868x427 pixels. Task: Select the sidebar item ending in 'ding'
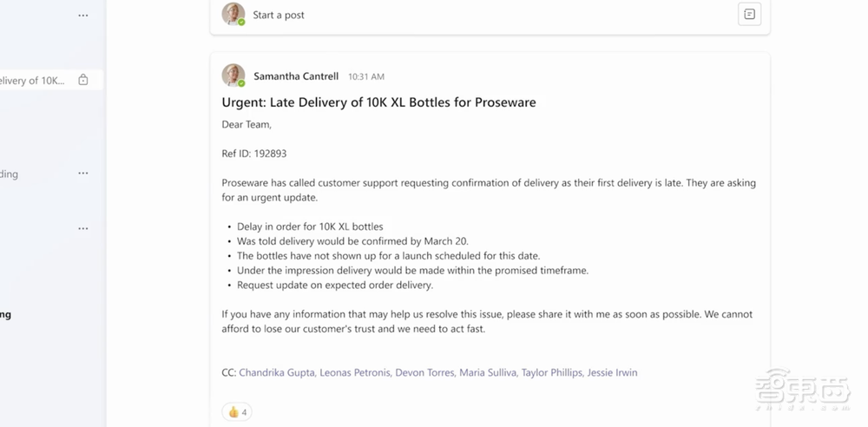(x=10, y=174)
